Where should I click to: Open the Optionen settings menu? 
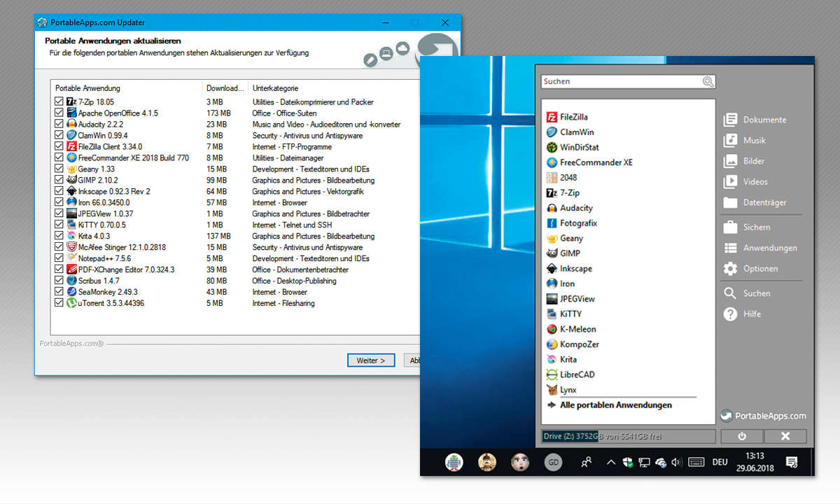point(750,269)
